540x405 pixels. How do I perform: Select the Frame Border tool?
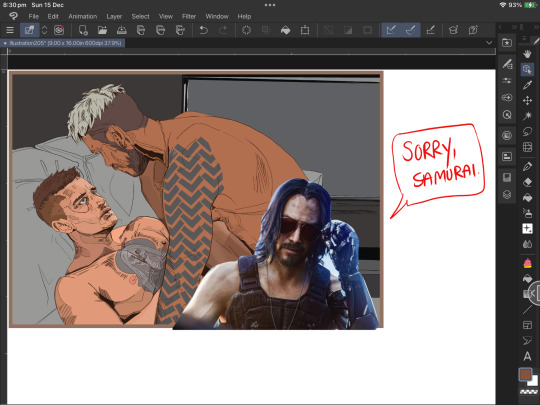tap(527, 325)
